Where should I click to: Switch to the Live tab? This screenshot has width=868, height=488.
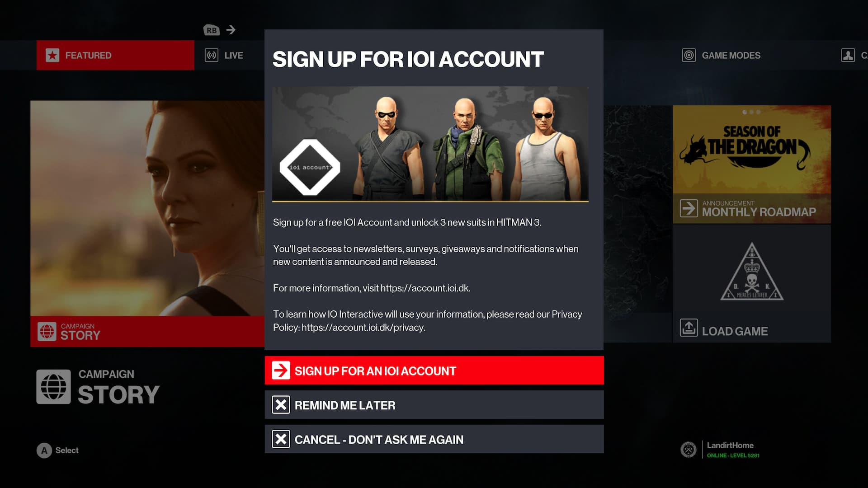(x=224, y=55)
